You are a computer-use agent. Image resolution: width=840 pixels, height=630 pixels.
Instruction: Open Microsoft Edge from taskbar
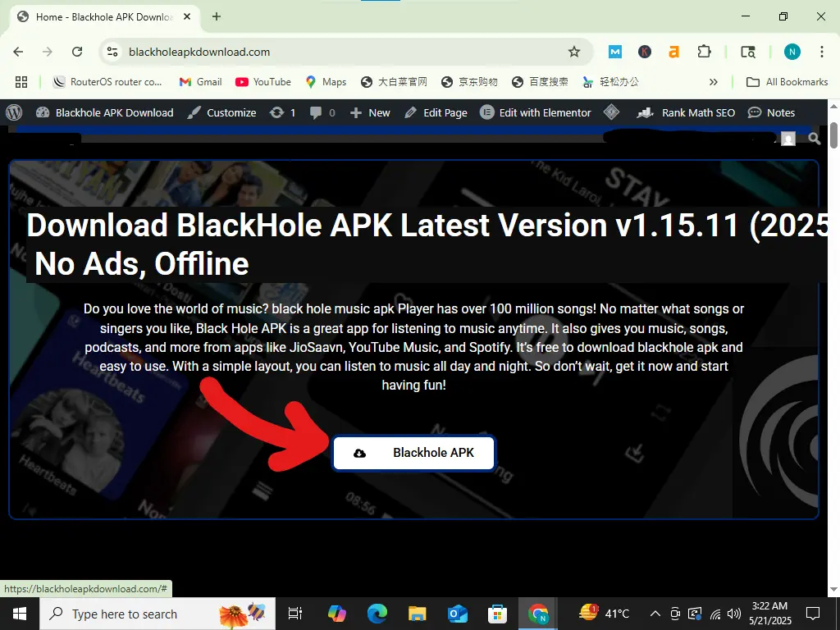tap(377, 614)
